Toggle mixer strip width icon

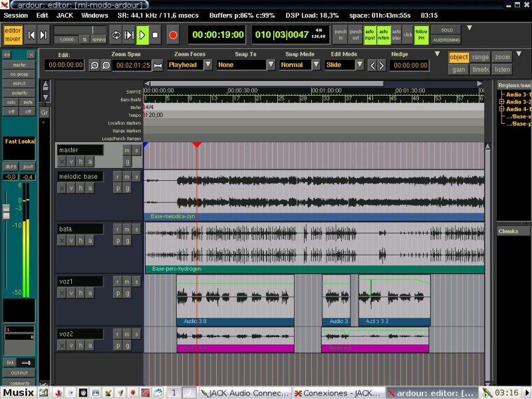click(7, 55)
